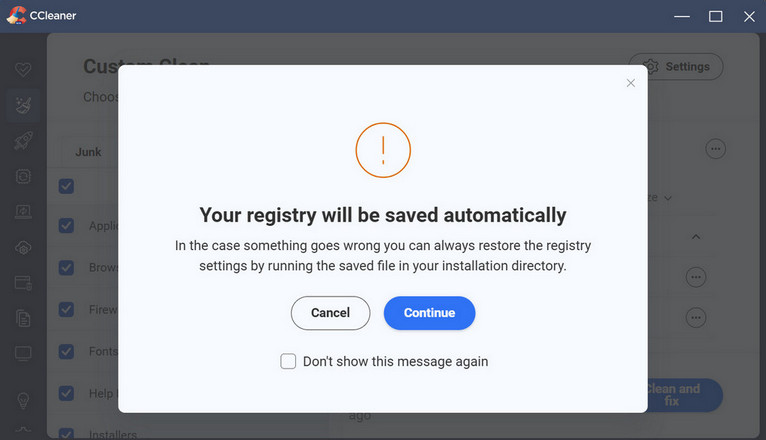This screenshot has height=440, width=766.
Task: Select the Custom Clean broom icon in sidebar
Action: pos(22,104)
